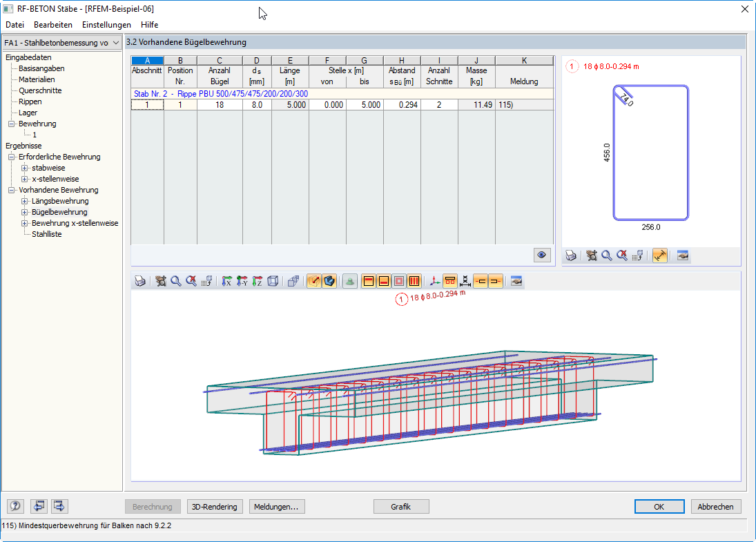Open the Einstellungen menu

coord(106,25)
